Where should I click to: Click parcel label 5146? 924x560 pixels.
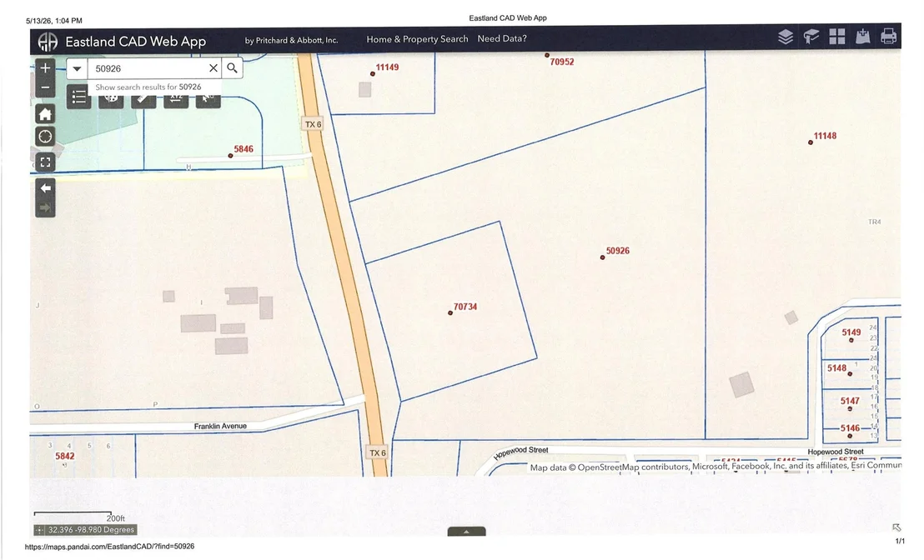coord(850,428)
